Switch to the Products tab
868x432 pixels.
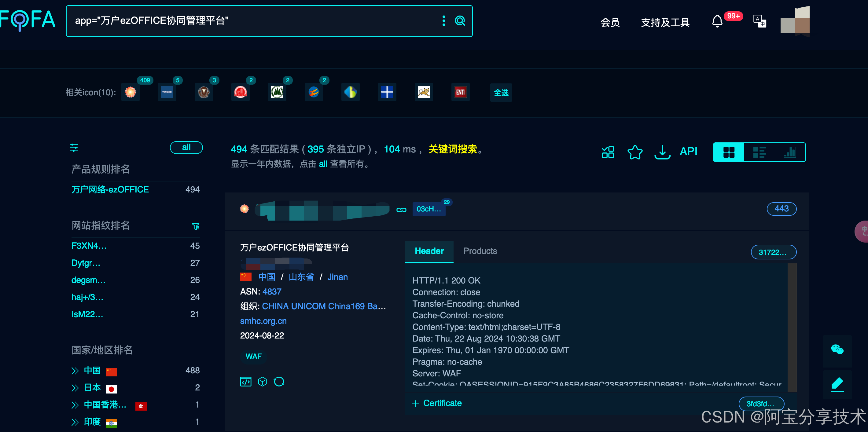point(480,251)
